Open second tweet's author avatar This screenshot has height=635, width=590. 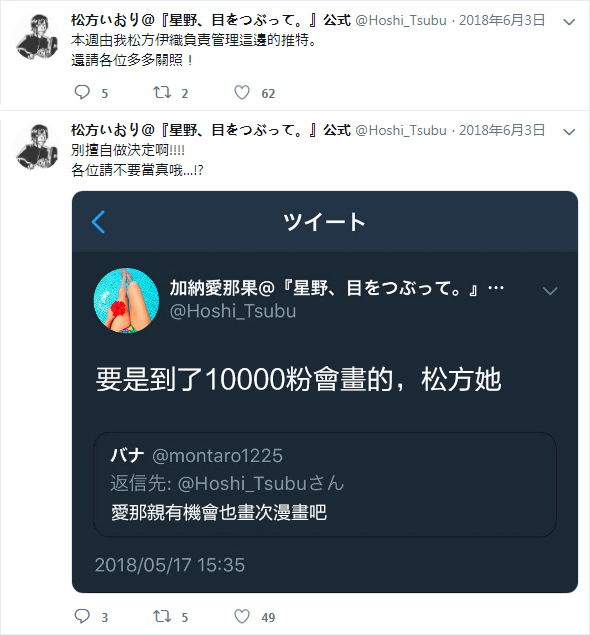coord(37,147)
